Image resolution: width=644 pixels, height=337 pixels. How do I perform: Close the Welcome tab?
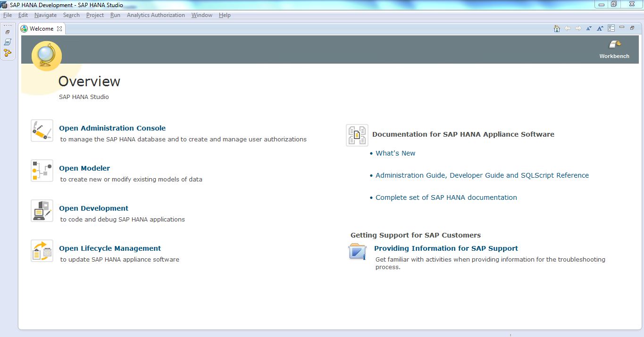tap(59, 28)
